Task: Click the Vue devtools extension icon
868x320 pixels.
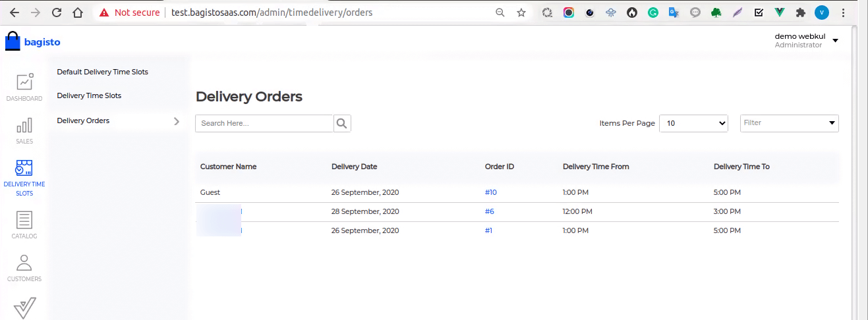Action: (780, 13)
